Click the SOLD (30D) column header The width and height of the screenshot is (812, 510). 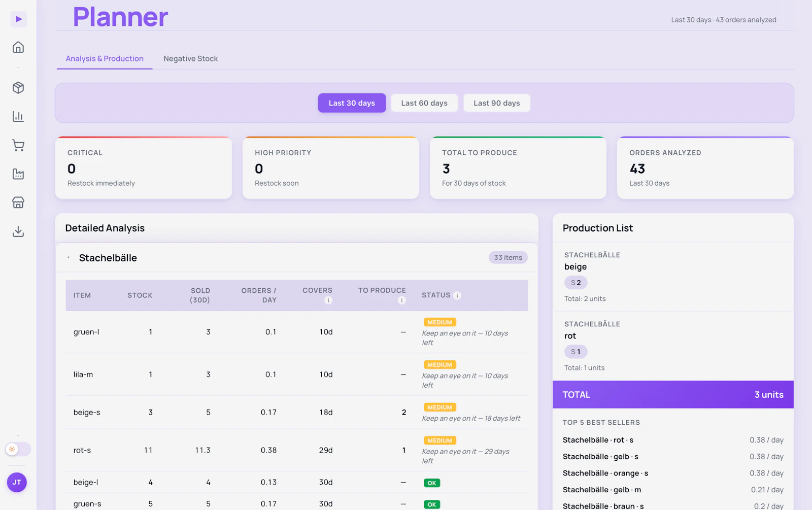[200, 295]
